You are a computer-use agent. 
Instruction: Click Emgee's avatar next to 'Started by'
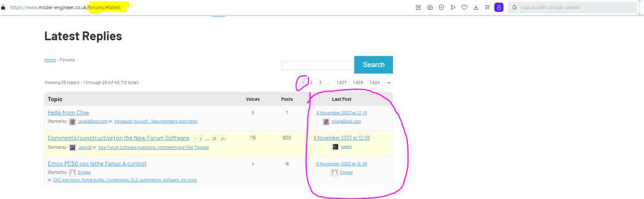(x=72, y=173)
